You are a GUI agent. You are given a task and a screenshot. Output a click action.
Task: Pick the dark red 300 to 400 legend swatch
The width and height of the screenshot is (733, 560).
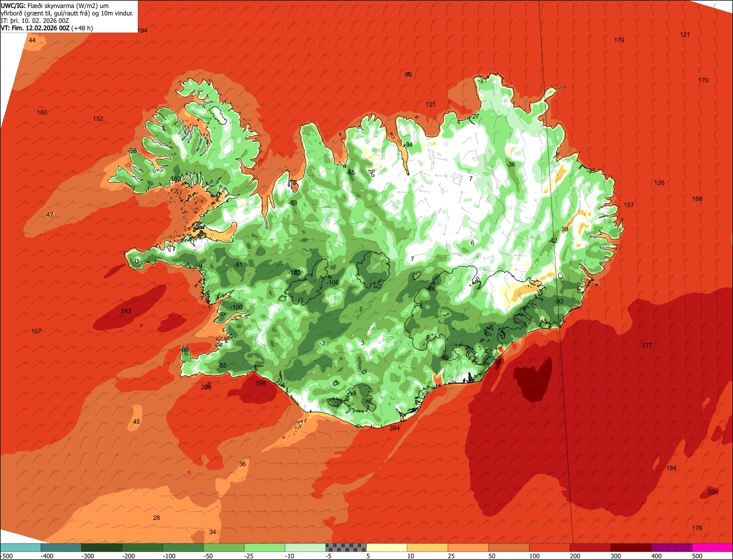pos(631,547)
